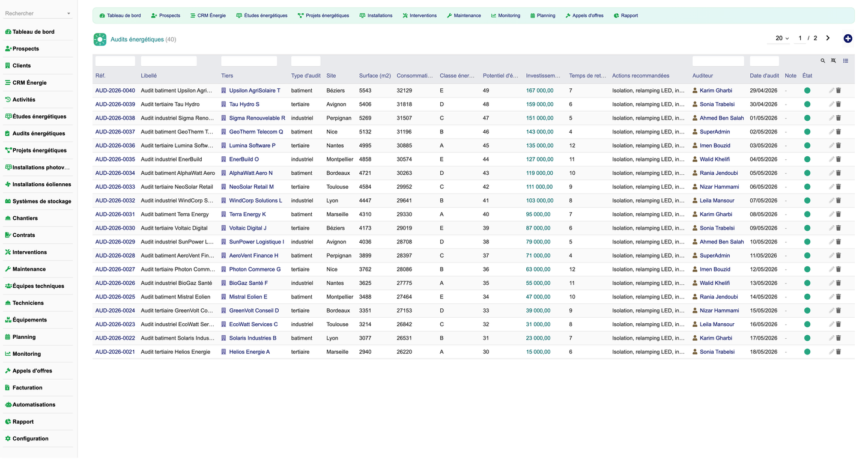Open Audits énergétiques in the sidebar

pyautogui.click(x=38, y=133)
